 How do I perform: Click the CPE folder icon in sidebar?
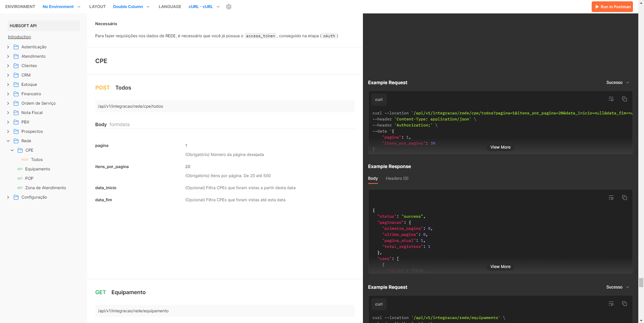click(20, 150)
